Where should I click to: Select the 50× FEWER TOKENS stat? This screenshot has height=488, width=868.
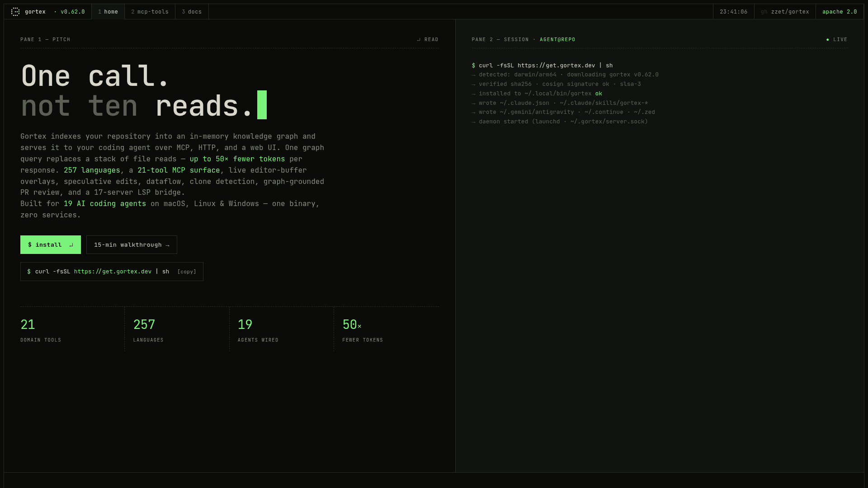387,329
